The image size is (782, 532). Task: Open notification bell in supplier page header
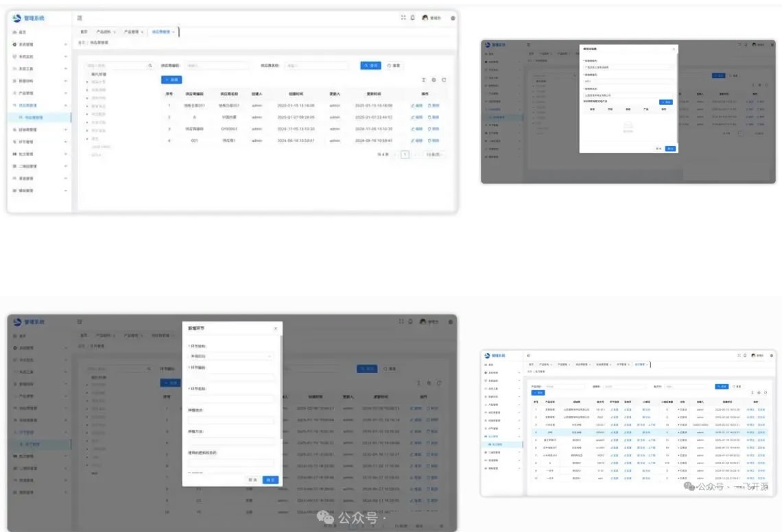tap(413, 18)
